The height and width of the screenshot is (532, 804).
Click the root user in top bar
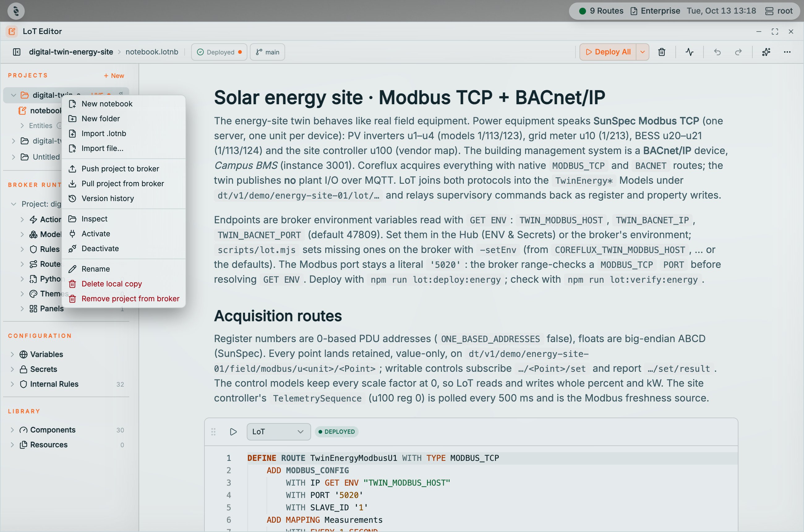779,11
